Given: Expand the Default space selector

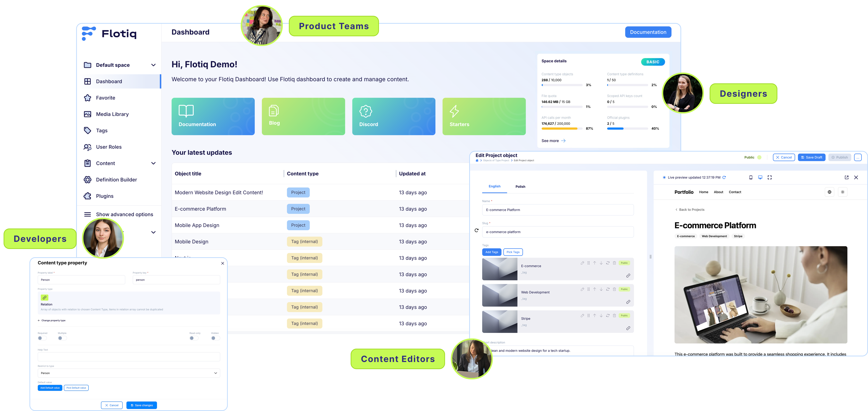Looking at the screenshot, I should tap(153, 65).
